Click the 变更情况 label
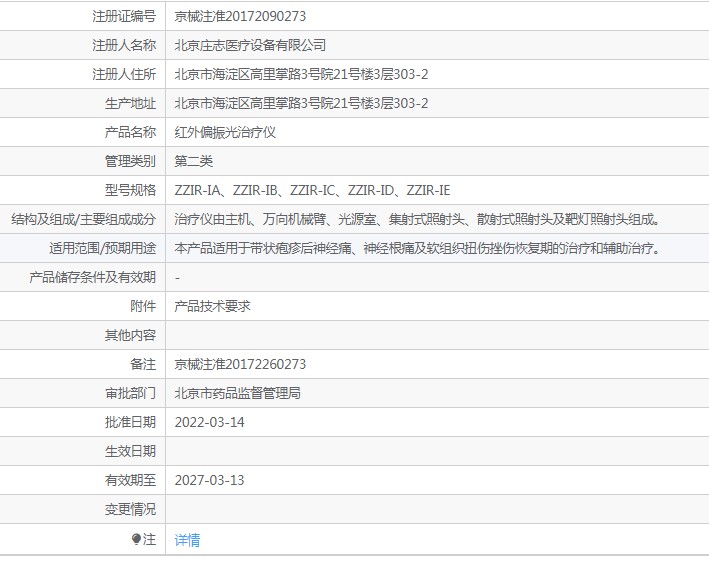The height and width of the screenshot is (567, 709). [x=130, y=509]
